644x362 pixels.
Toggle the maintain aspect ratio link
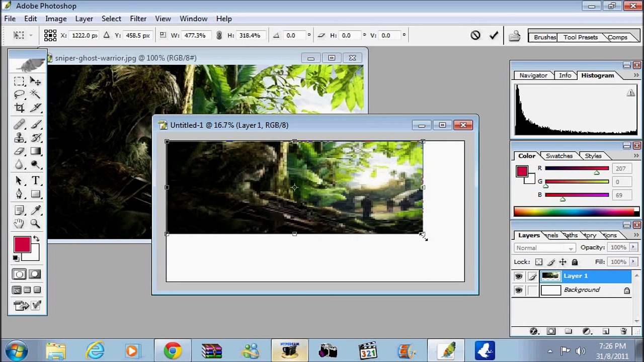pos(219,35)
